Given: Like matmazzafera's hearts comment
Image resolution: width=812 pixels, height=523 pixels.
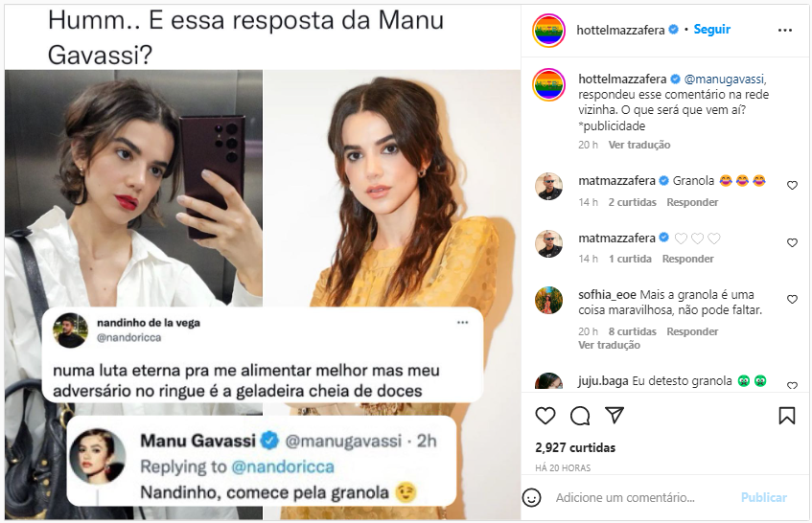Looking at the screenshot, I should click(x=792, y=242).
